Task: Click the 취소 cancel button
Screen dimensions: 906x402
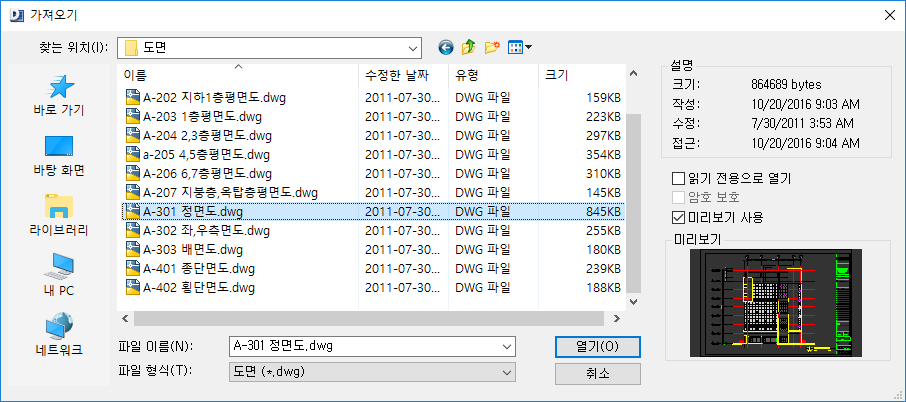Action: click(597, 373)
